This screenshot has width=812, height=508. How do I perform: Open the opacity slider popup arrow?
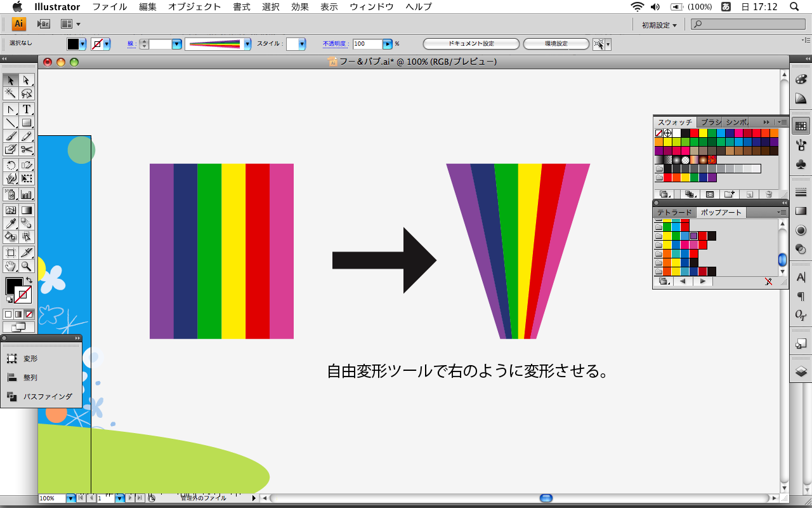387,44
